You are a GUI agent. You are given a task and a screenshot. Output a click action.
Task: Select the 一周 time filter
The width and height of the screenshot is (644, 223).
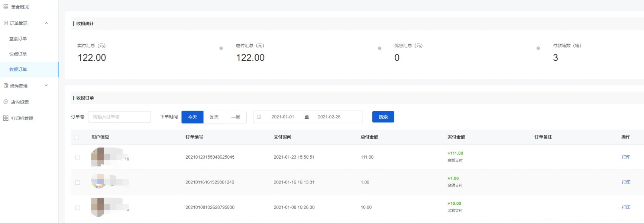point(236,117)
